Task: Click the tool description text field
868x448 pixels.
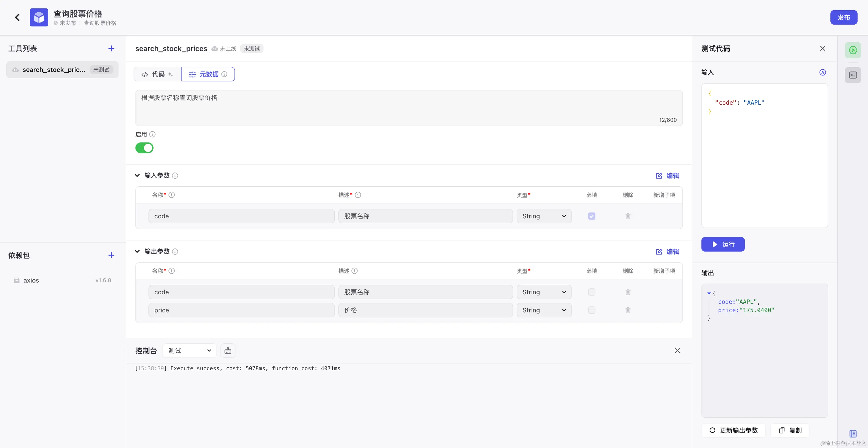Action: coord(409,108)
